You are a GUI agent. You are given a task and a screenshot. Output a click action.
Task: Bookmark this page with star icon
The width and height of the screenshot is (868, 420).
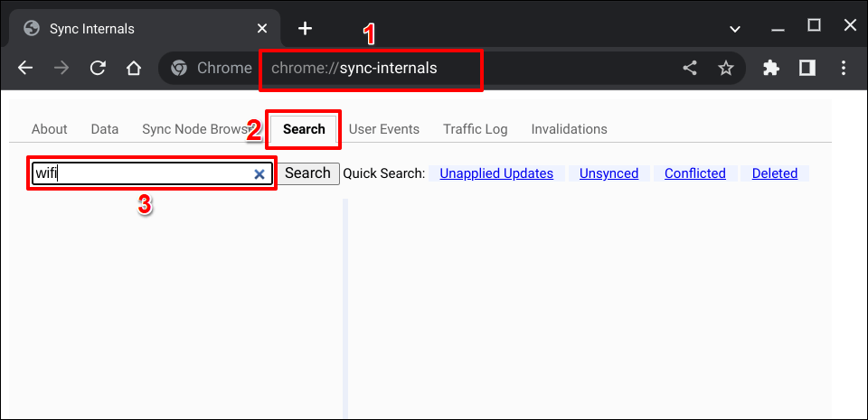point(725,69)
